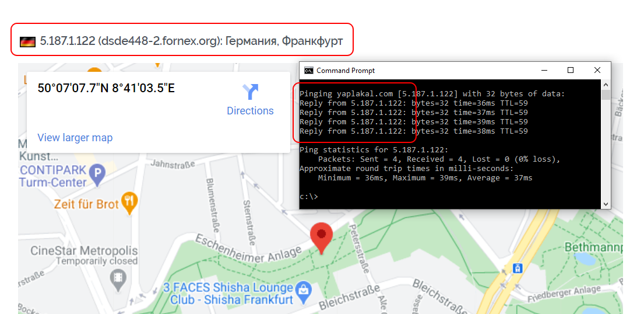Screen dimensions: 644x314
Task: Click the Command Prompt title bar text
Action: (346, 71)
